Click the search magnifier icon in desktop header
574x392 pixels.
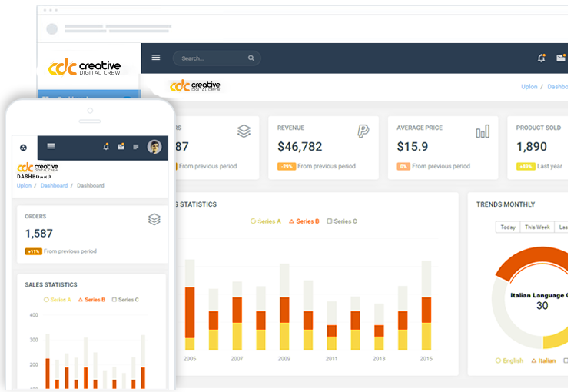tap(251, 58)
